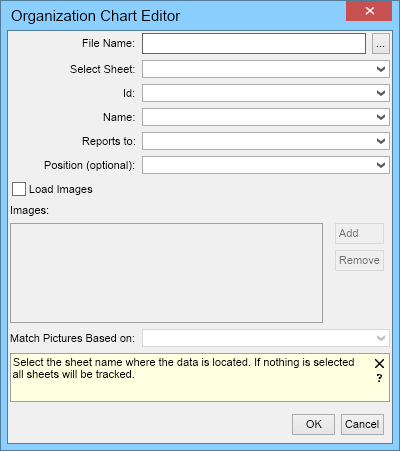Dismiss the yellow hint with its X icon
400x451 pixels.
pyautogui.click(x=379, y=363)
